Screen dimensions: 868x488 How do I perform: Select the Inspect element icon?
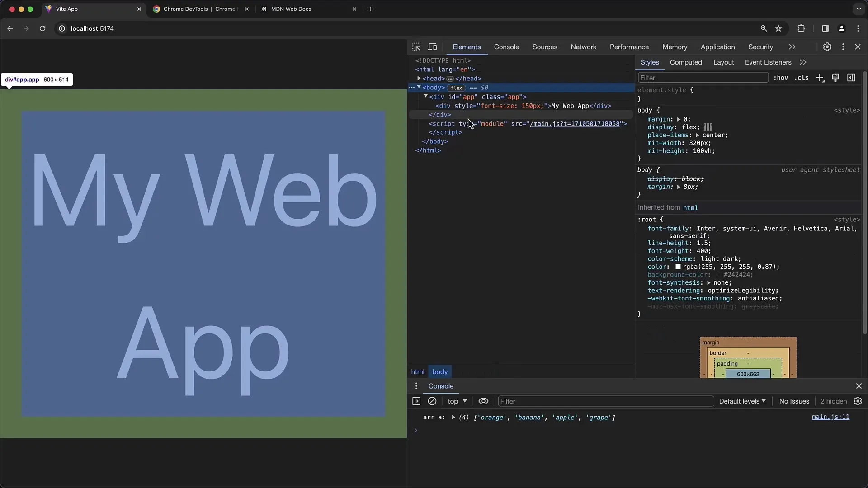click(417, 47)
